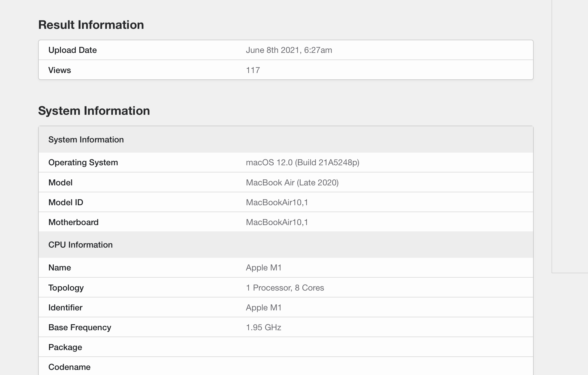Click the Result Information heading
588x375 pixels.
coord(91,25)
